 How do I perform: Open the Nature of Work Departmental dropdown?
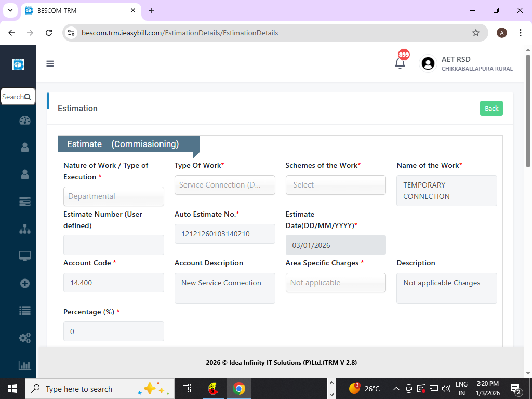(114, 196)
